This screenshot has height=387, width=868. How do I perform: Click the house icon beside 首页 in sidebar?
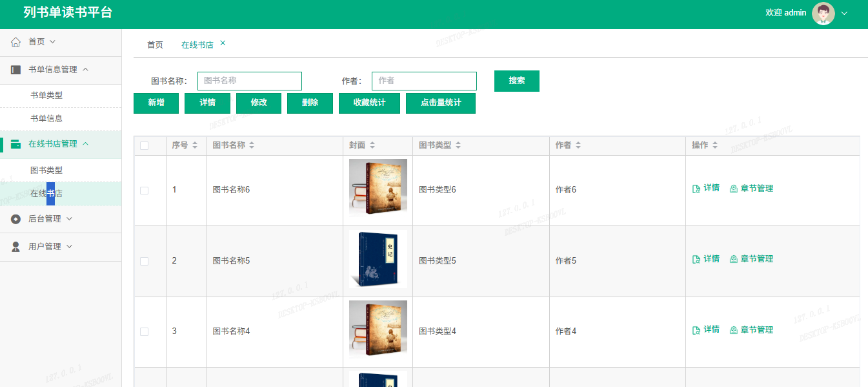tap(16, 42)
